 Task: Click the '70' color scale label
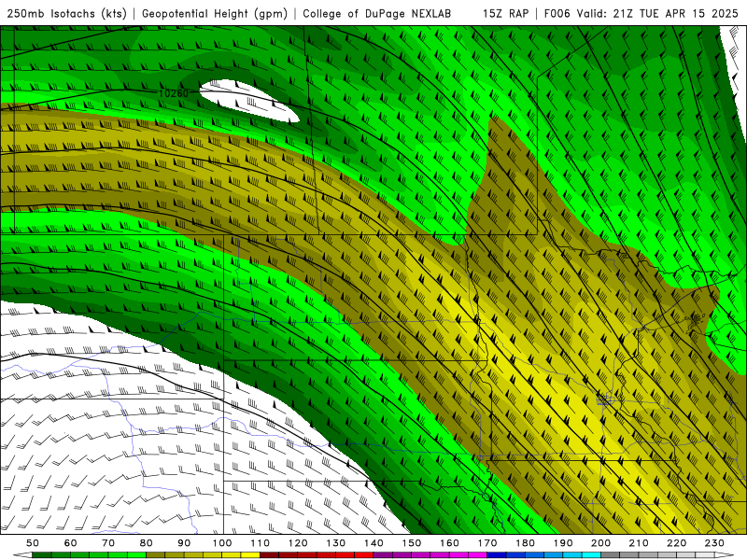(x=108, y=543)
